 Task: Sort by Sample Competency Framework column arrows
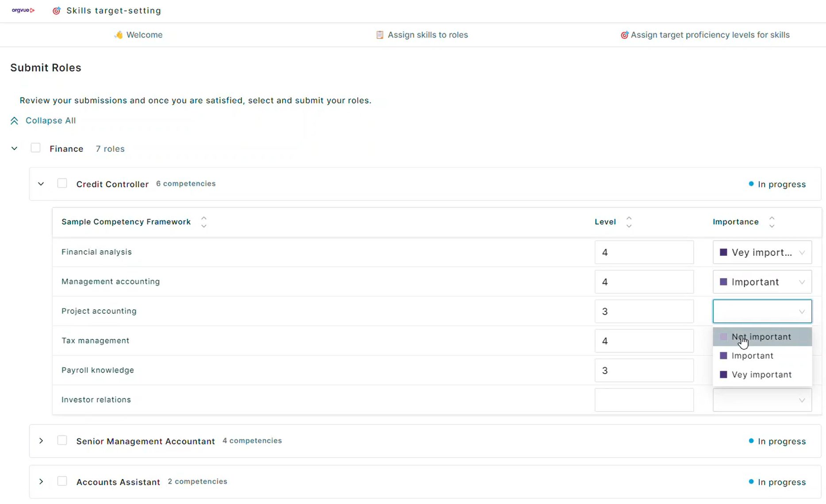tap(204, 222)
